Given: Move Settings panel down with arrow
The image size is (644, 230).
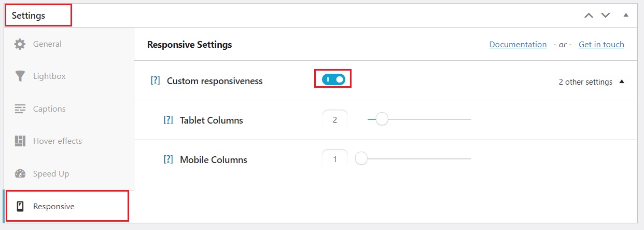Looking at the screenshot, I should pos(605,16).
